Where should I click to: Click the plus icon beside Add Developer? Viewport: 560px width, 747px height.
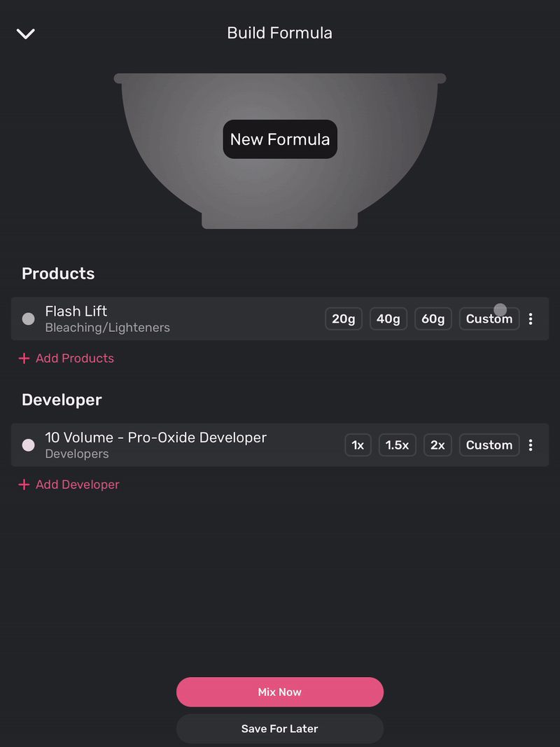[x=24, y=484]
